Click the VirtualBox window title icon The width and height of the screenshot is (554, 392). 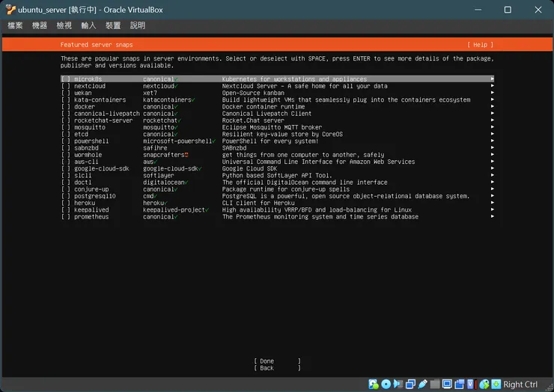(10, 10)
